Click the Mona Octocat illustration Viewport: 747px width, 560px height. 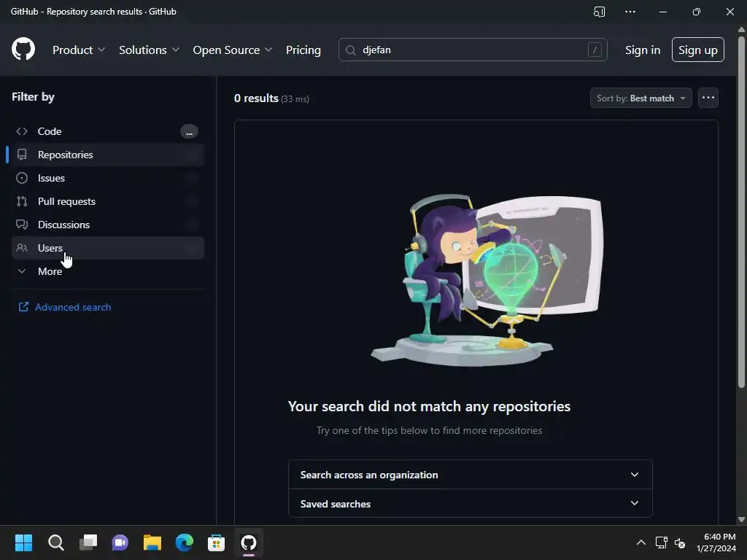pyautogui.click(x=487, y=279)
